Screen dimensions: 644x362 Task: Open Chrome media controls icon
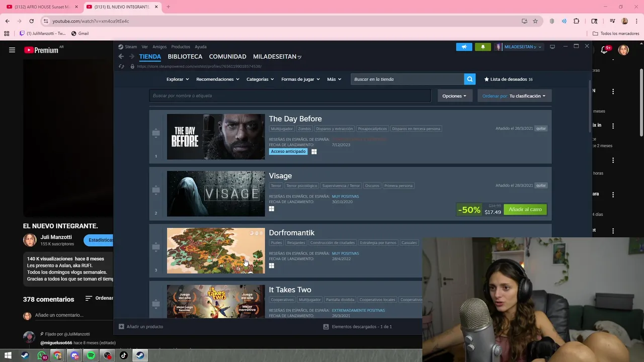coord(612,21)
